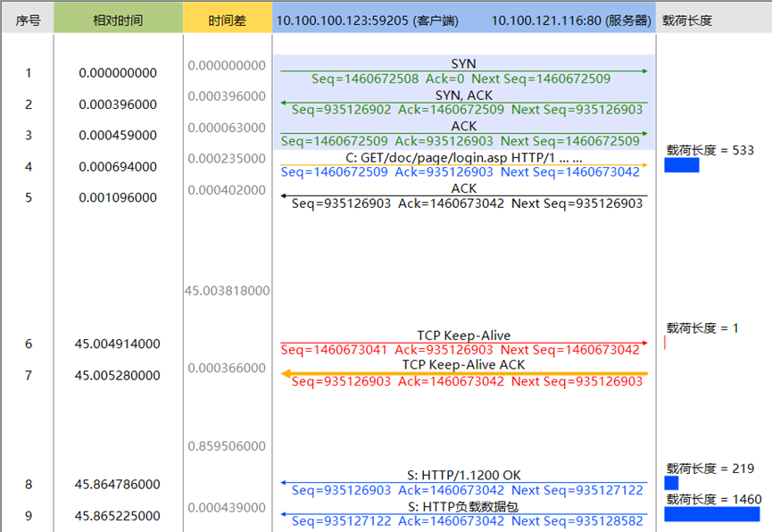
Task: Click Seq=1460672509 Next Seq=1460673042 blue line
Action: [460, 172]
